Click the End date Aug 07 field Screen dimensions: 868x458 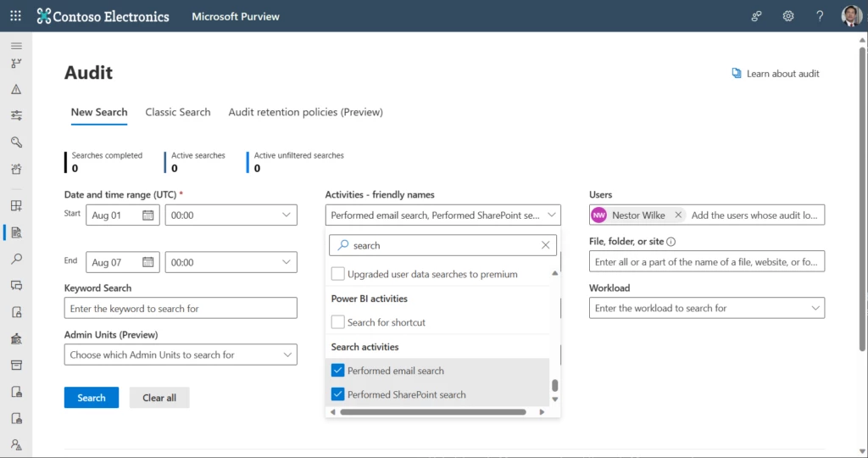click(x=123, y=262)
